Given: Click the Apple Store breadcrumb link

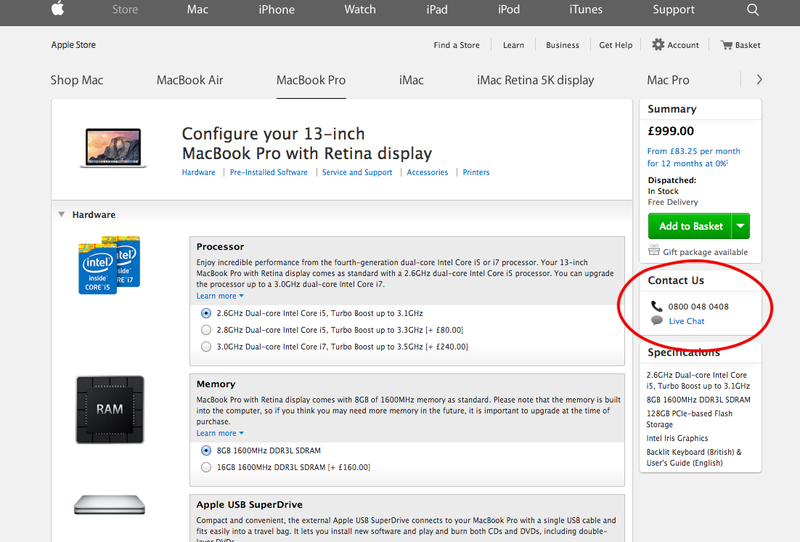Looking at the screenshot, I should coord(73,45).
